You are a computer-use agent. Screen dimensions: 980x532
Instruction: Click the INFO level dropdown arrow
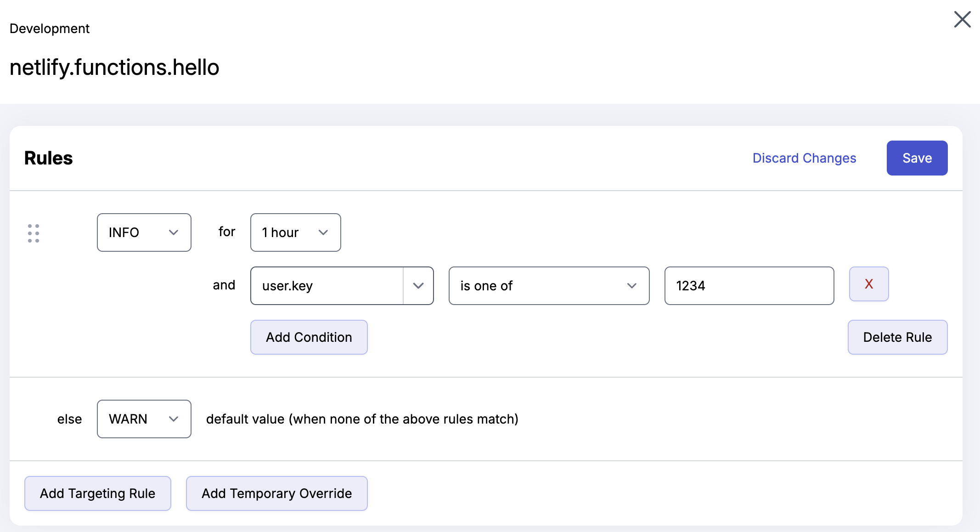173,232
